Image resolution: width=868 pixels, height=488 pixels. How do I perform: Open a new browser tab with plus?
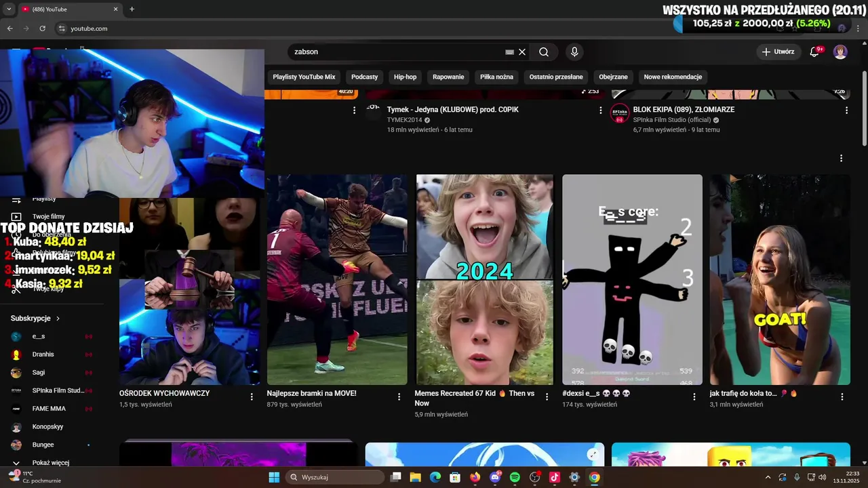[132, 9]
